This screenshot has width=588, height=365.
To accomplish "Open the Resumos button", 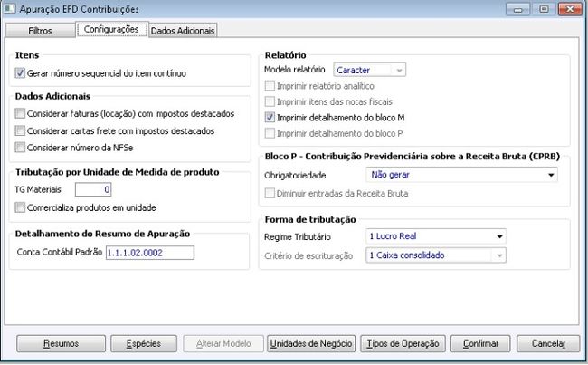I will click(x=62, y=343).
